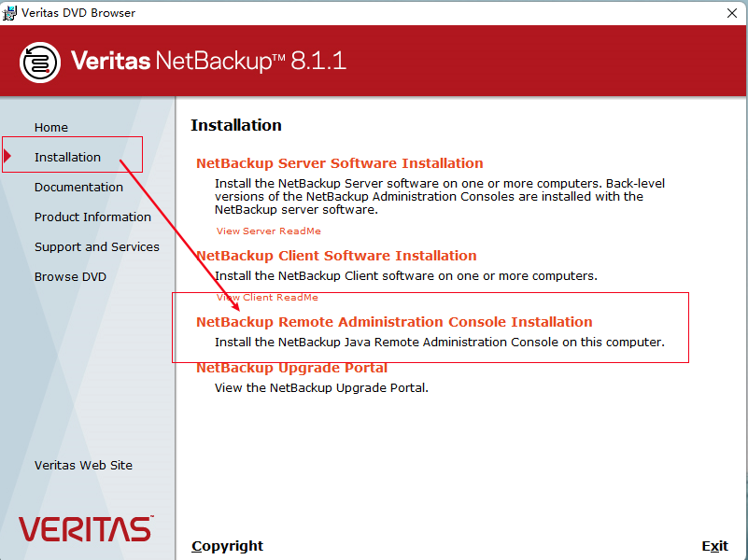Open View Server ReadMe link
Viewport: 748px width, 560px height.
269,231
